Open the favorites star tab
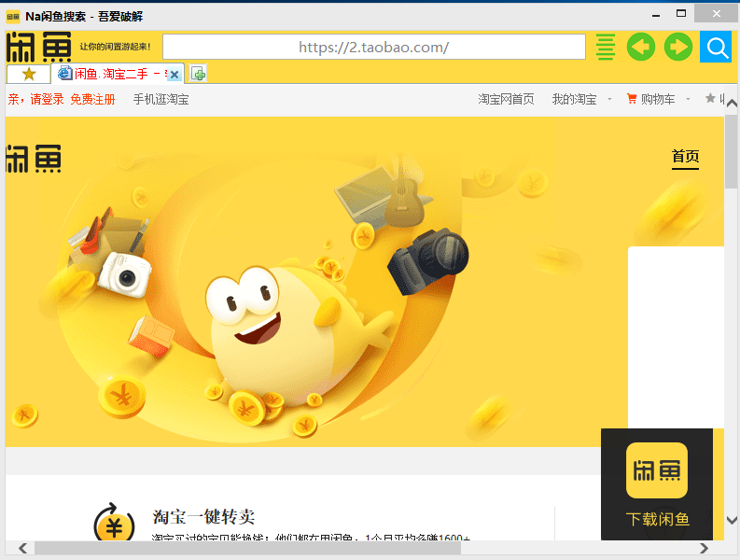Viewport: 740px width, 560px height. 29,74
